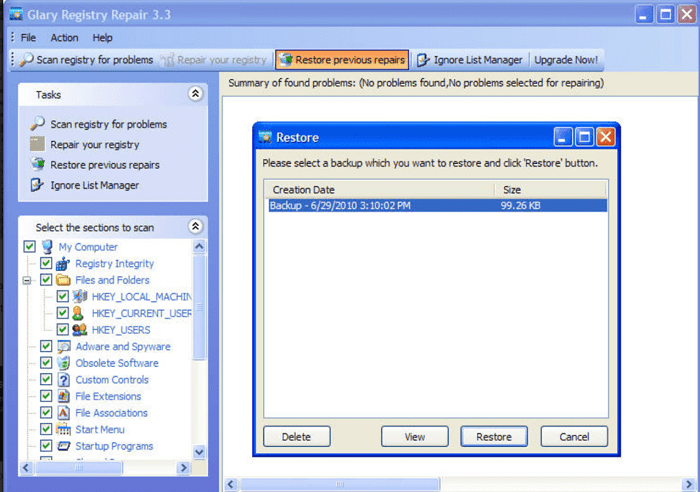The height and width of the screenshot is (492, 700).
Task: Uncheck the File Extensions checkbox
Action: [x=46, y=396]
